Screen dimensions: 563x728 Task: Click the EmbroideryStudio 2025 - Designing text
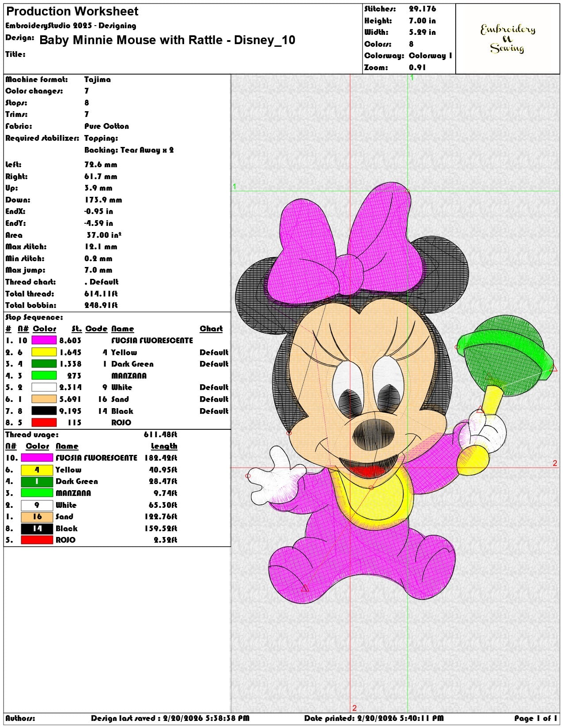click(71, 26)
